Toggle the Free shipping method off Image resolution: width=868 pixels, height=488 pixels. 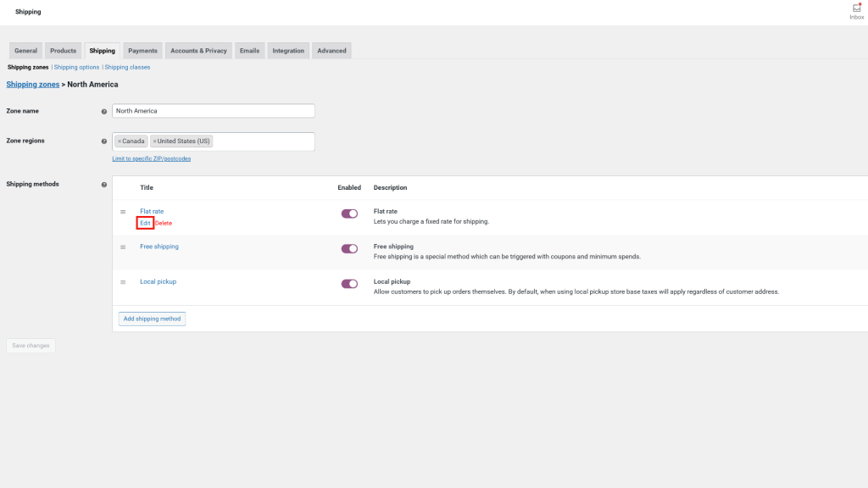point(349,248)
